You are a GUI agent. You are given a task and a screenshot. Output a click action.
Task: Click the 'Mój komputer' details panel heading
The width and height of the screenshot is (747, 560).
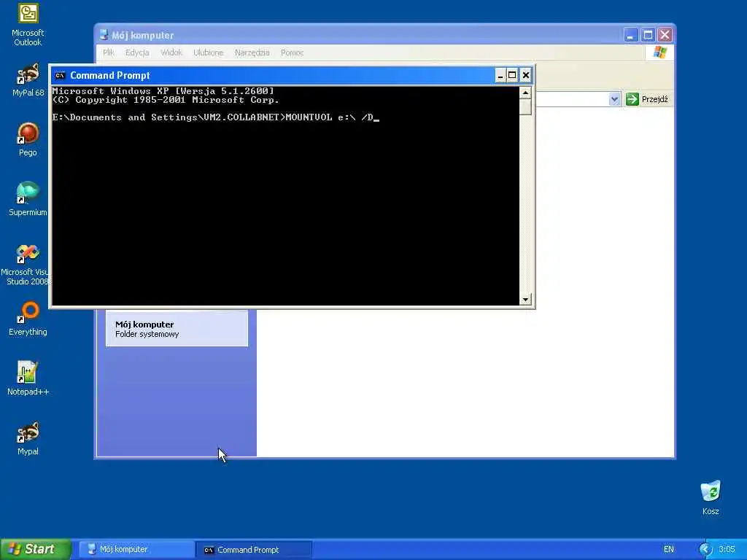pyautogui.click(x=144, y=324)
